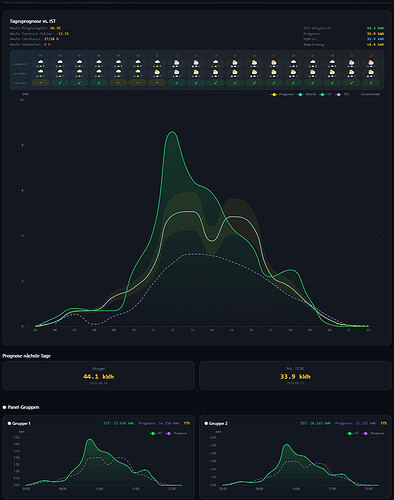Click the green checkmark badge under hour 06
394x500 pixels.
pos(60,83)
